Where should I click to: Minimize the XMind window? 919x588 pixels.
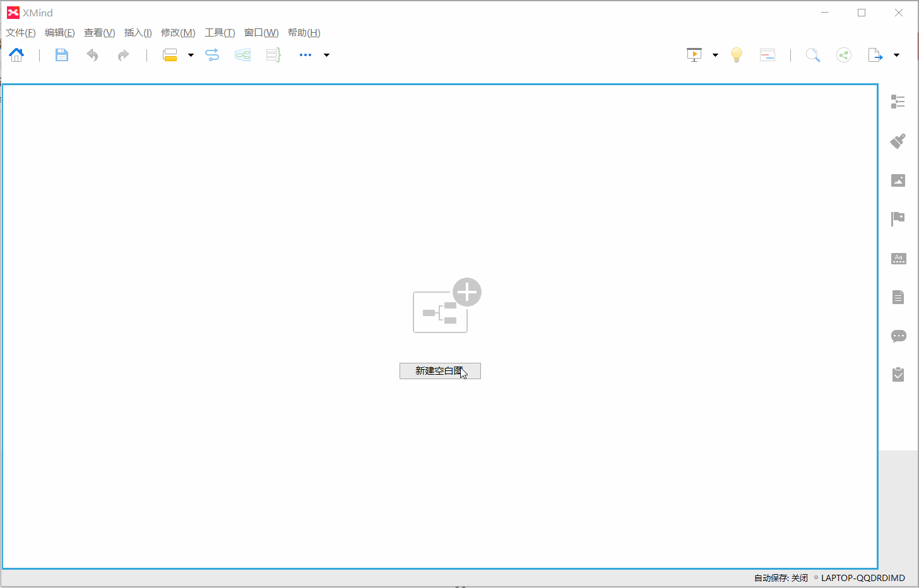click(825, 13)
